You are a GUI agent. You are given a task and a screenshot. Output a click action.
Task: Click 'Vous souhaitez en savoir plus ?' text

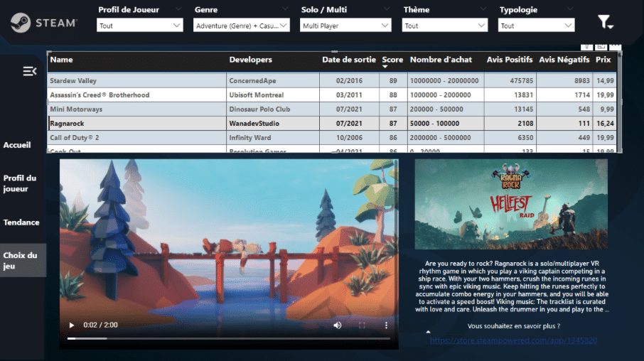point(514,326)
